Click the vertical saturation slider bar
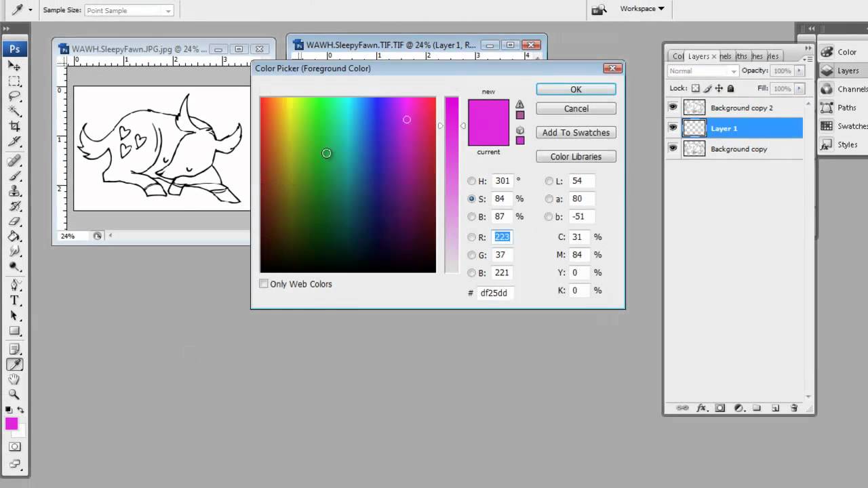The image size is (868, 488). tap(452, 185)
